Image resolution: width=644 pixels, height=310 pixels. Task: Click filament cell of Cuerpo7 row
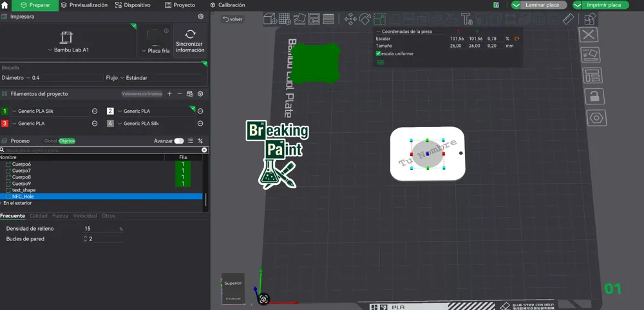pos(183,171)
